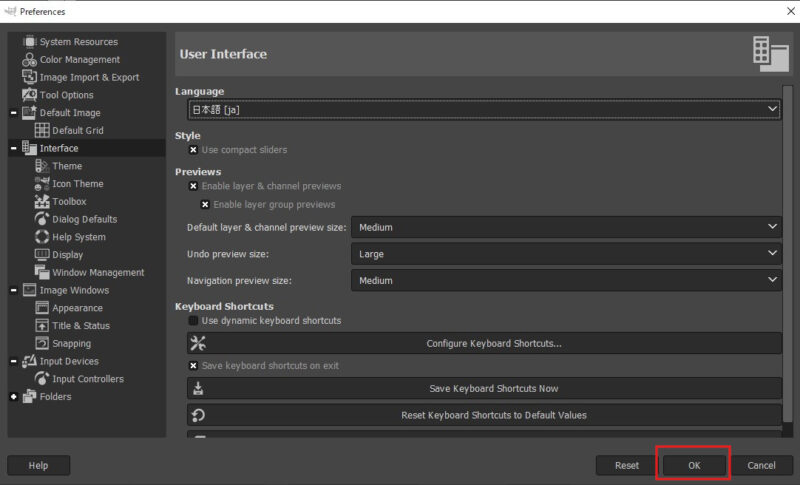Open the Input Controllers page
Viewport: 800px width, 485px height.
[88, 379]
